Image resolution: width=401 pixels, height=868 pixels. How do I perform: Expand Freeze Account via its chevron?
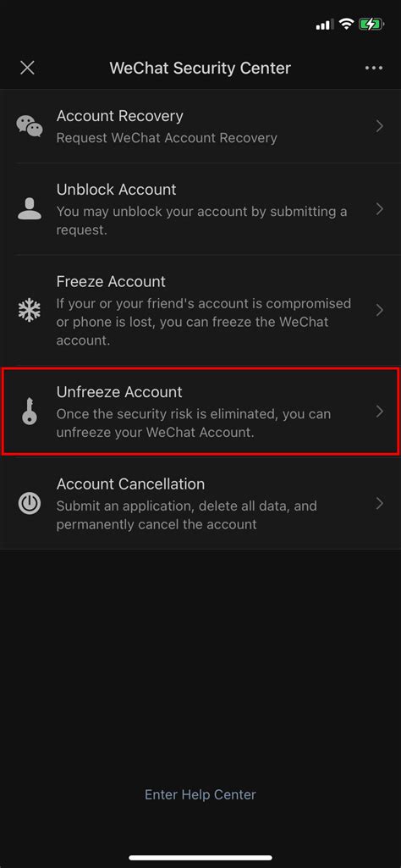pos(380,310)
